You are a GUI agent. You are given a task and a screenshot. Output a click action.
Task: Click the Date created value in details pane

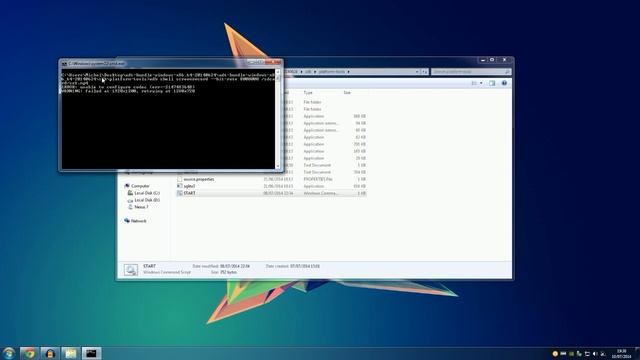(304, 266)
